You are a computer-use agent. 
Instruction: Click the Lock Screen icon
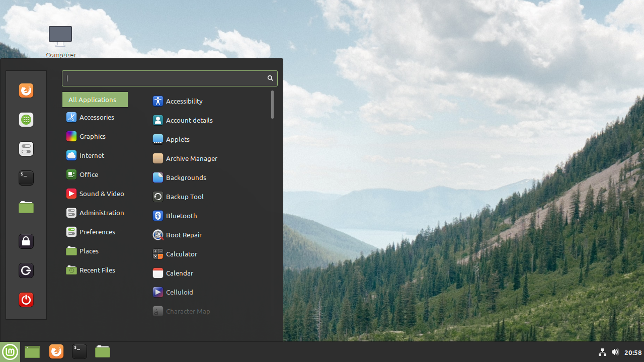coord(26,241)
